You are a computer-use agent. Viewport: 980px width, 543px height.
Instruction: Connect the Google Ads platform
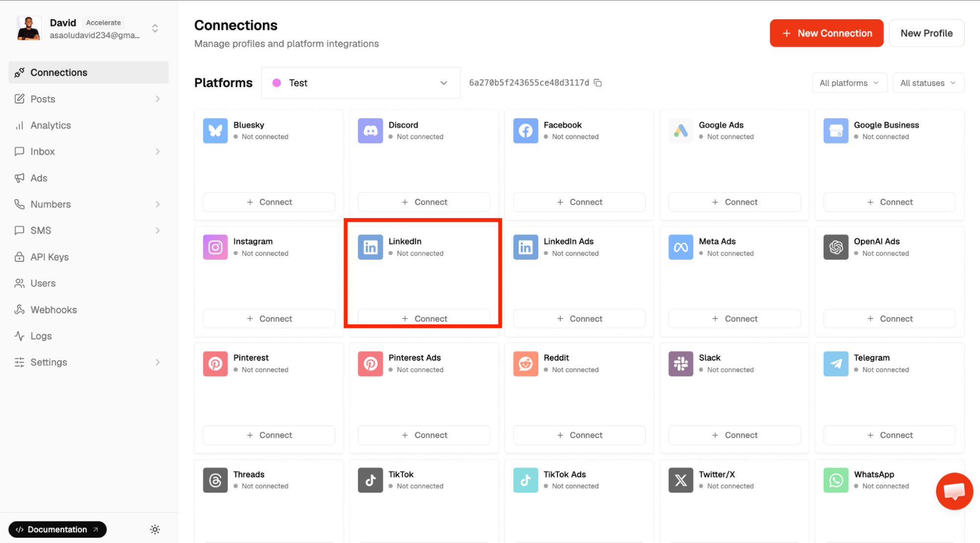point(734,202)
